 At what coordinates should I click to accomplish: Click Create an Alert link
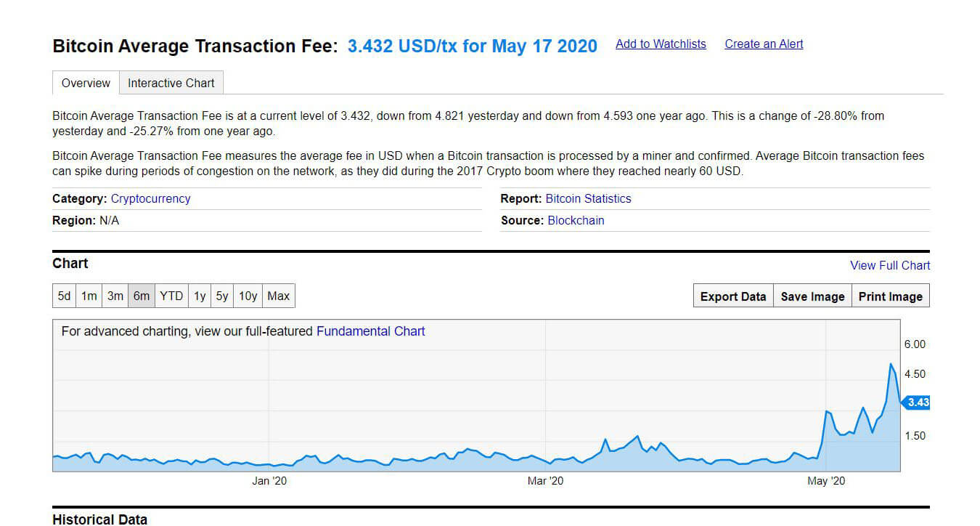pyautogui.click(x=764, y=44)
